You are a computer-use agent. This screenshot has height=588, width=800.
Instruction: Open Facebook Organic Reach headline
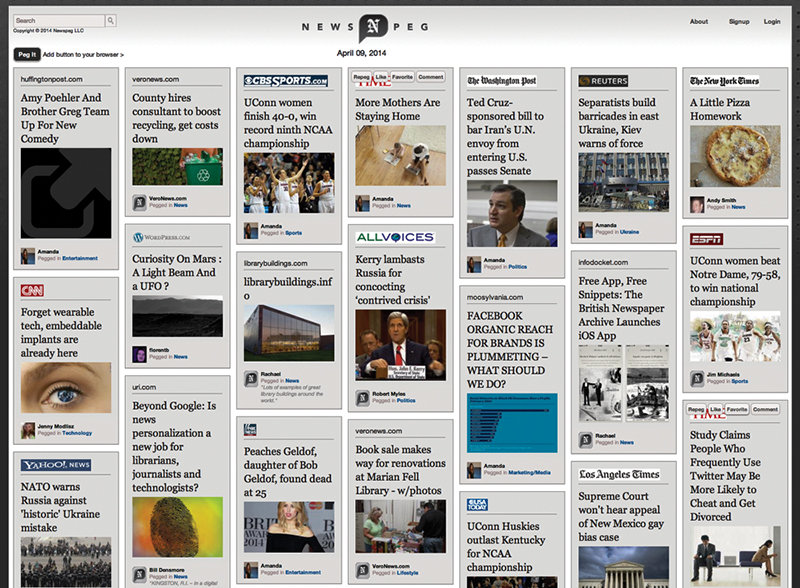coord(510,350)
